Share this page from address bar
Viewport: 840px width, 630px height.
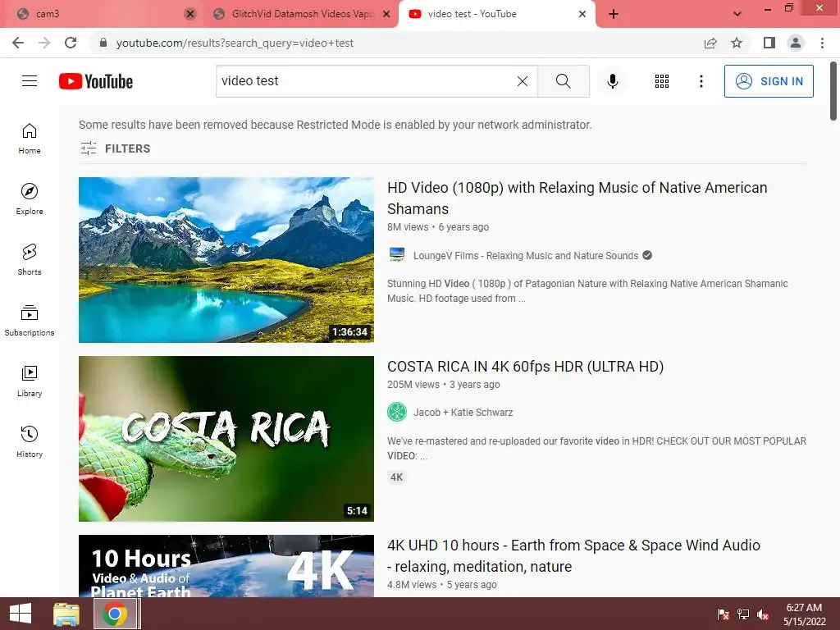click(710, 43)
